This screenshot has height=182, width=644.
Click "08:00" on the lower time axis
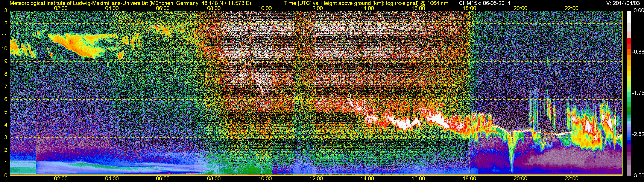[214, 179]
